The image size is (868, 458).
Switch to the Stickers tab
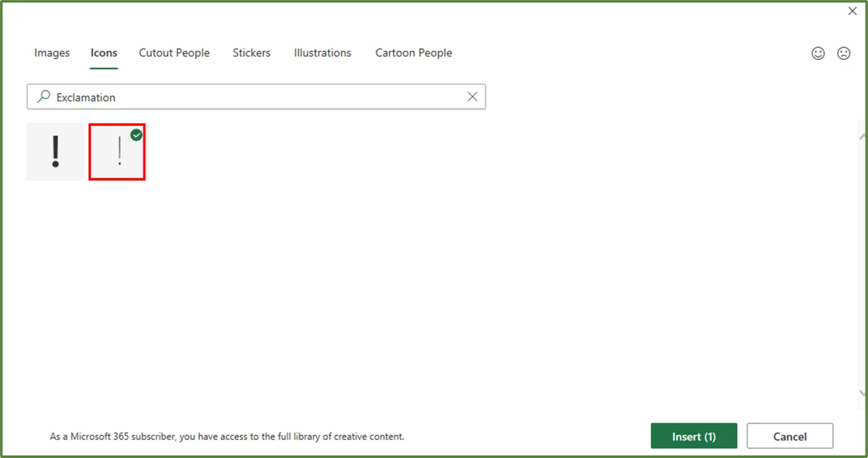[x=251, y=53]
